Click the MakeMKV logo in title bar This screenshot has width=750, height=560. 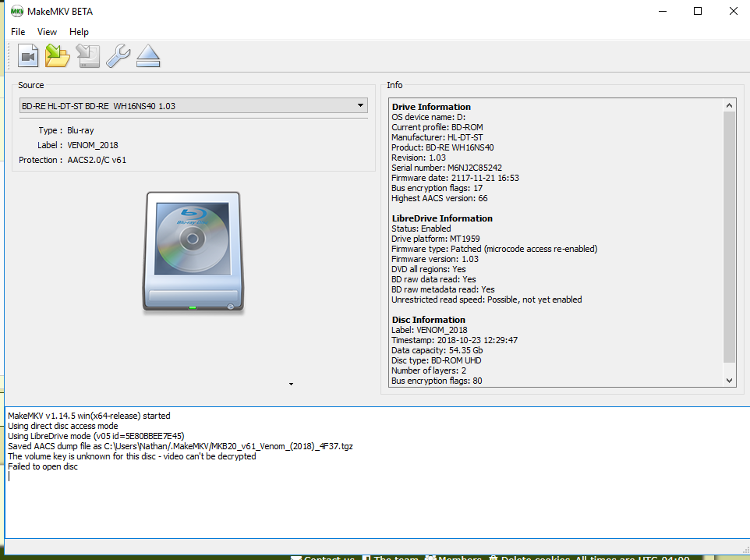(16, 12)
